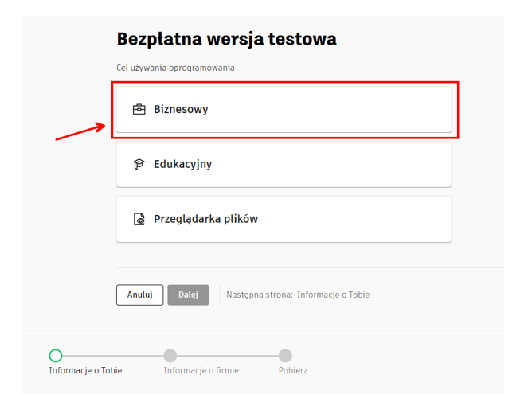The width and height of the screenshot is (532, 394).
Task: Click the graduation cap icon beside Edukacyjny
Action: pos(139,165)
